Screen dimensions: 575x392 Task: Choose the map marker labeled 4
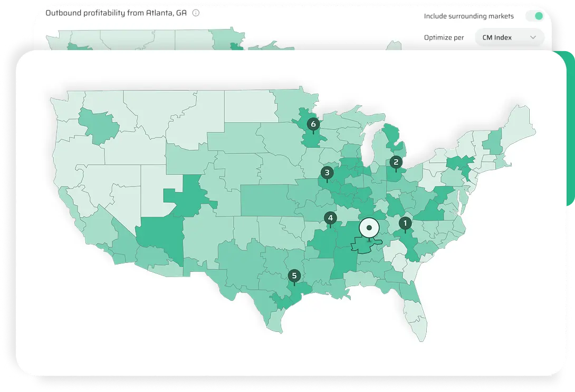pyautogui.click(x=330, y=218)
